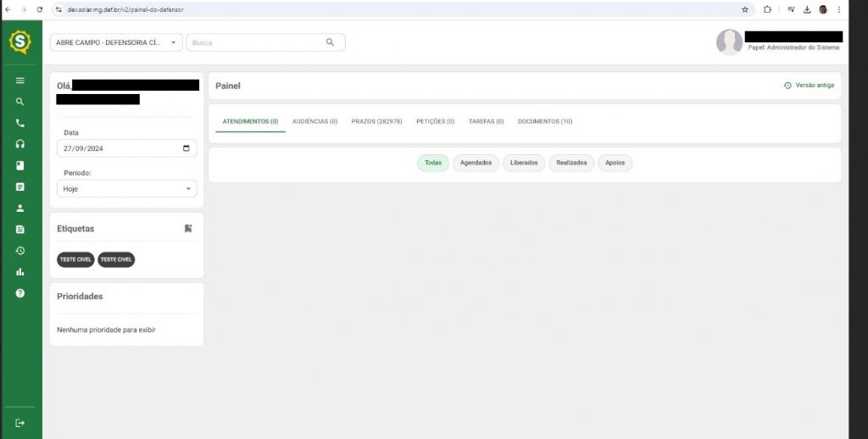Open the Período dropdown showing Hoje

click(x=126, y=189)
